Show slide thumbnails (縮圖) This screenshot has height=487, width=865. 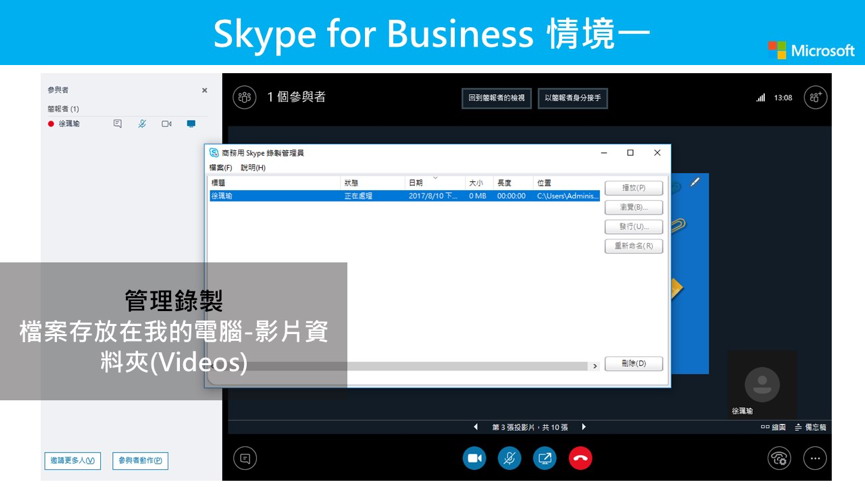click(773, 427)
